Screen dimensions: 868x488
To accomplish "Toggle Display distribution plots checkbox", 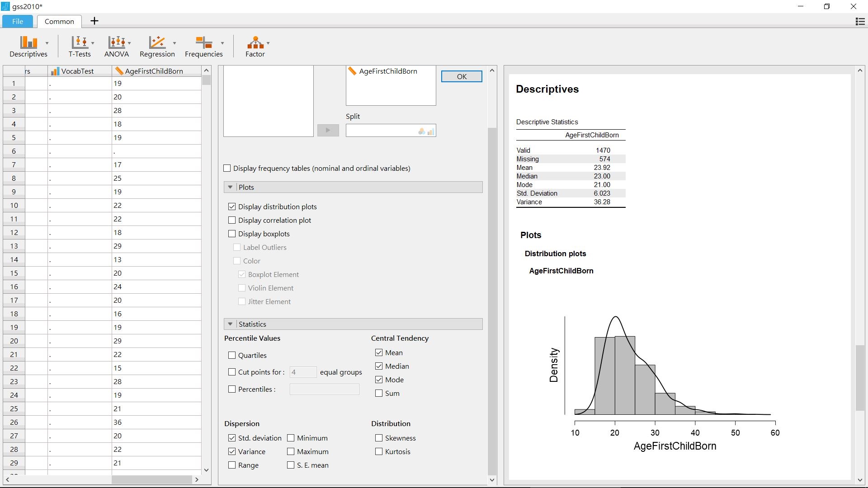I will [x=232, y=206].
